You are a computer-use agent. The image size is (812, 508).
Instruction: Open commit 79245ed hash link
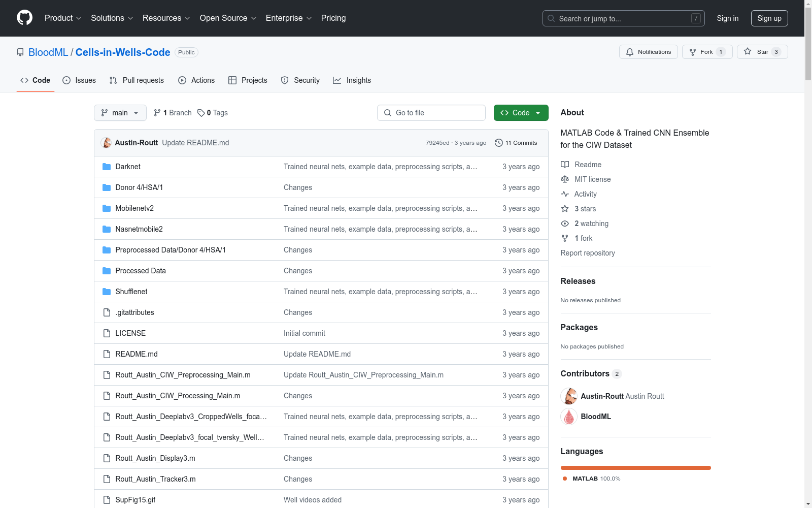[437, 143]
